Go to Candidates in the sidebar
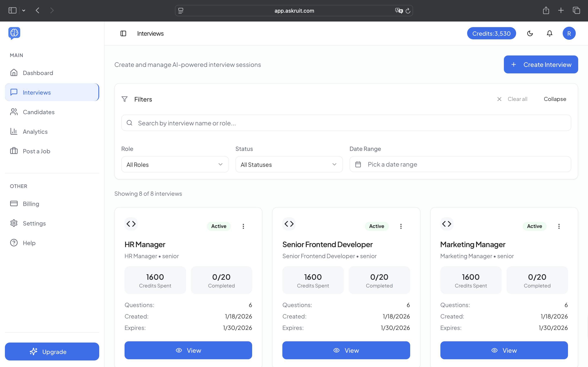Viewport: 588px width, 367px height. (38, 112)
